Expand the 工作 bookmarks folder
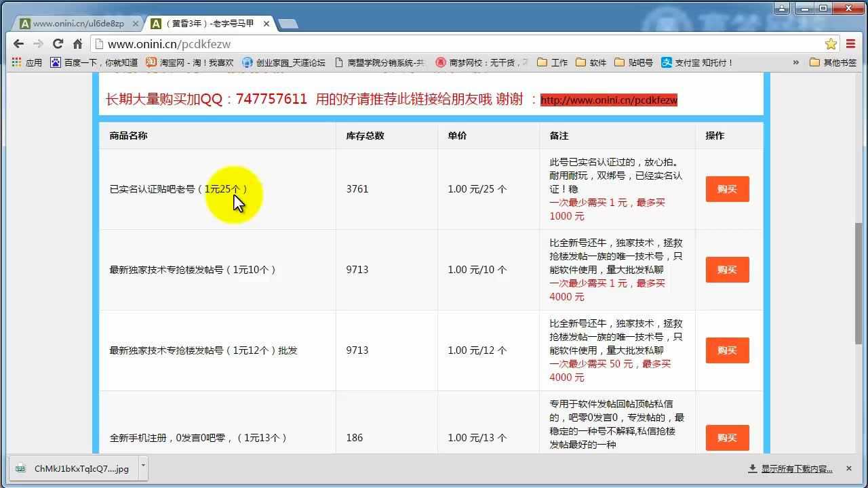The height and width of the screenshot is (488, 868). click(553, 62)
